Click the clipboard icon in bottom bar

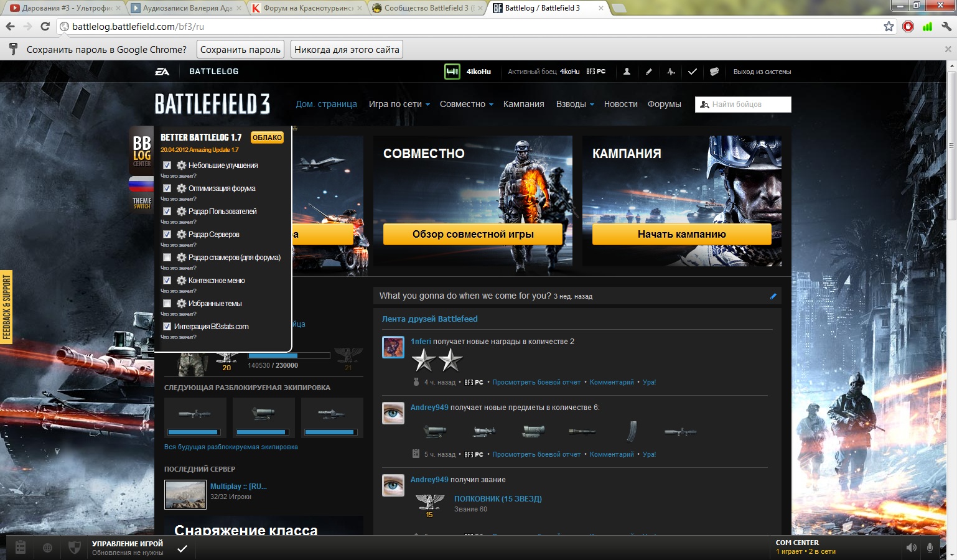pos(21,548)
